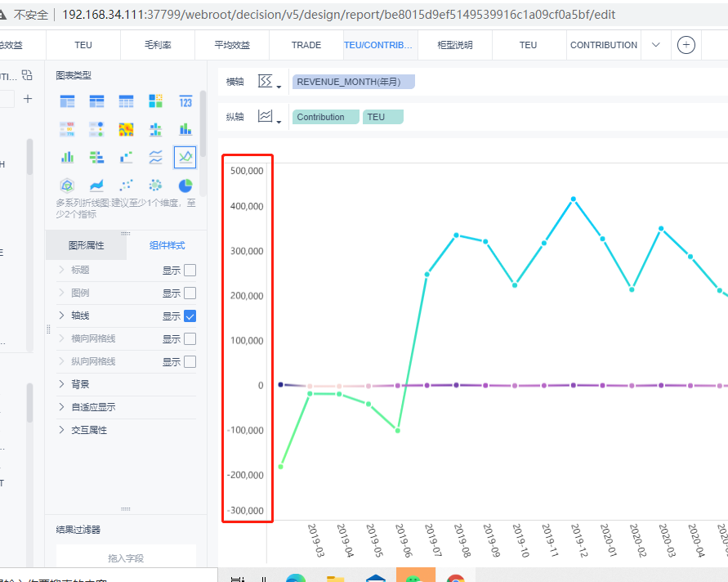
Task: Click the 2019-08 label on x-axis
Action: coord(462,540)
